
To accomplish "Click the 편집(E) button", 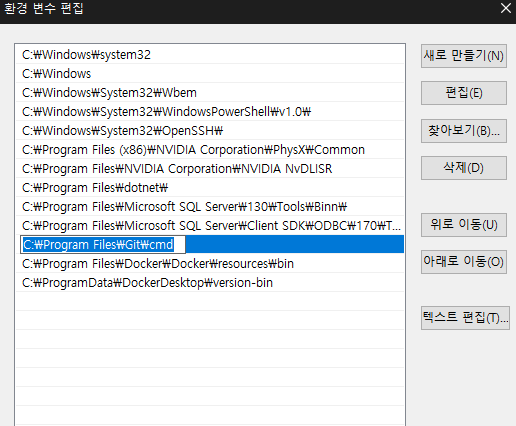I will click(464, 93).
